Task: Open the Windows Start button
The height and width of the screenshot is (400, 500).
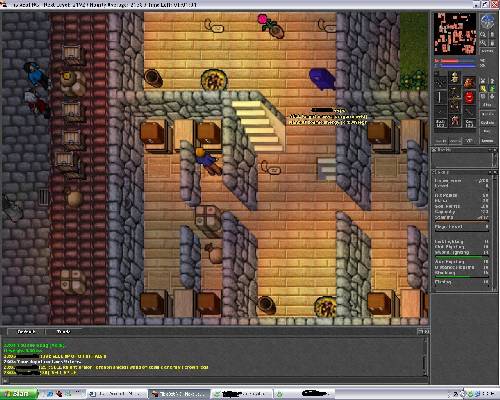Action: [19, 394]
